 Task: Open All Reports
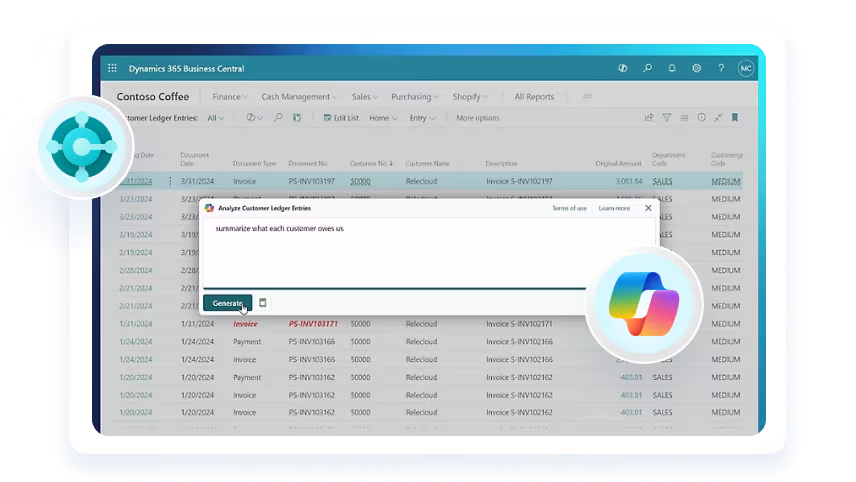(534, 97)
